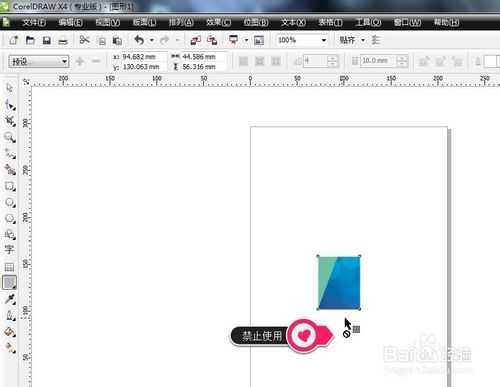
Task: Click the Cut scissors icon
Action: (85, 40)
